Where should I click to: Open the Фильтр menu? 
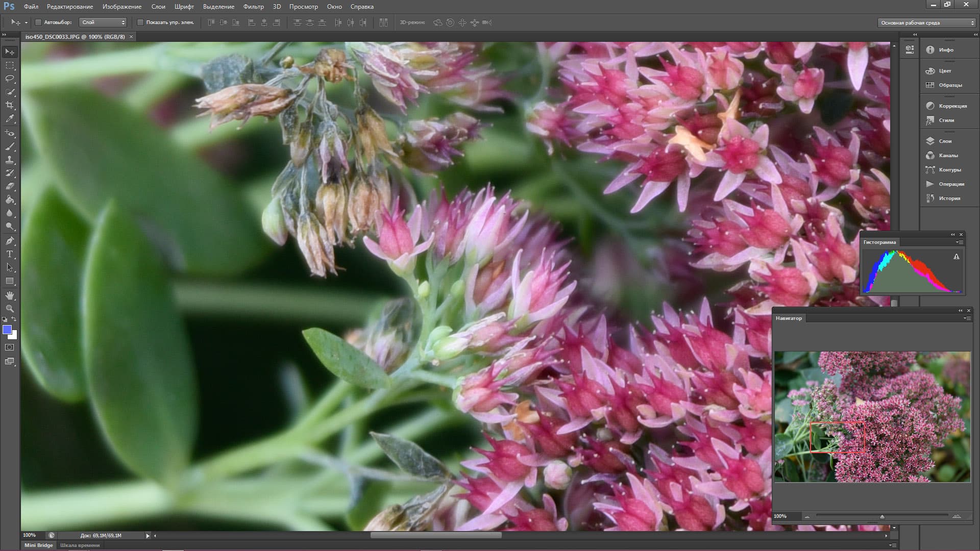pyautogui.click(x=253, y=7)
